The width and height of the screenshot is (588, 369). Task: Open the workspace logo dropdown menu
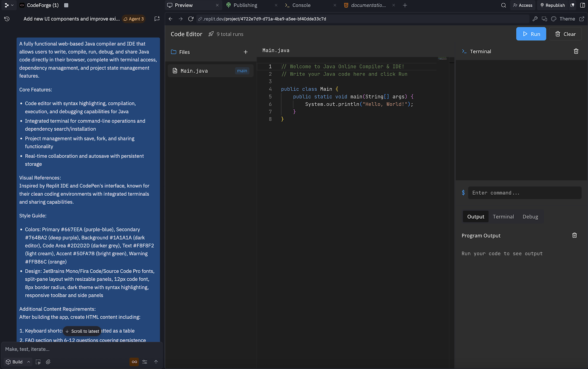click(x=9, y=5)
